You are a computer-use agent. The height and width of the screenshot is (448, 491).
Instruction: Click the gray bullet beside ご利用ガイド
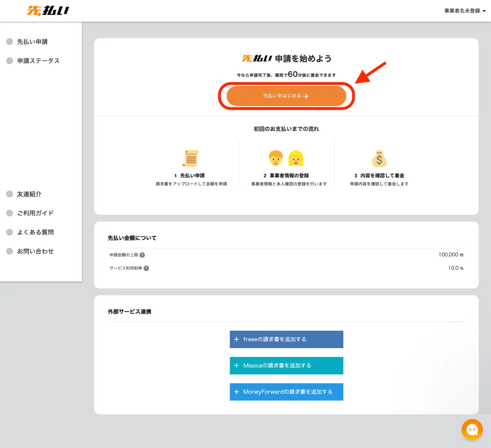[9, 213]
